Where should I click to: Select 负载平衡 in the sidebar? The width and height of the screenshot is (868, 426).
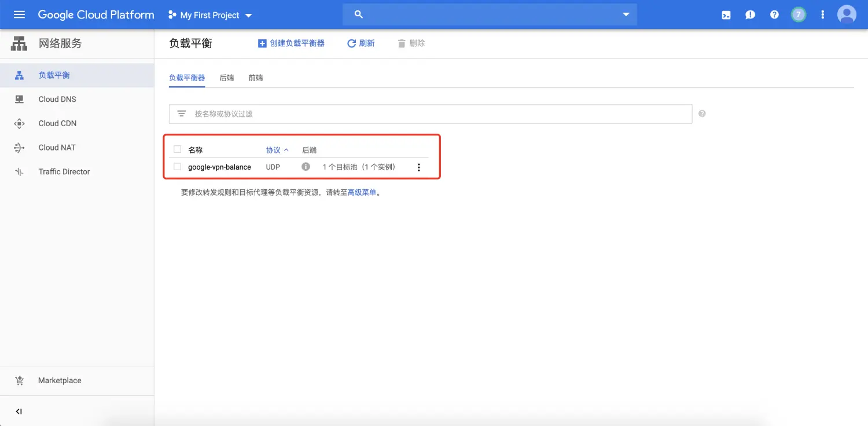77,75
